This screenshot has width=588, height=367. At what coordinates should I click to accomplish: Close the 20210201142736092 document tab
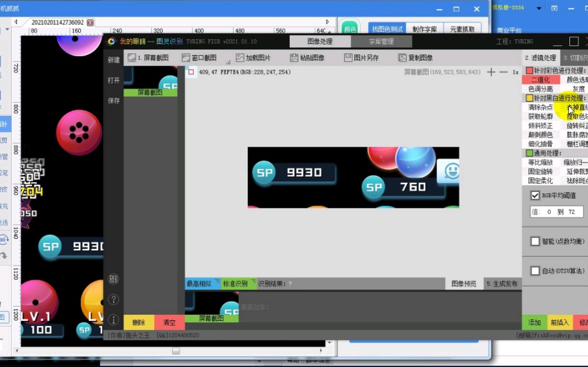(x=90, y=22)
